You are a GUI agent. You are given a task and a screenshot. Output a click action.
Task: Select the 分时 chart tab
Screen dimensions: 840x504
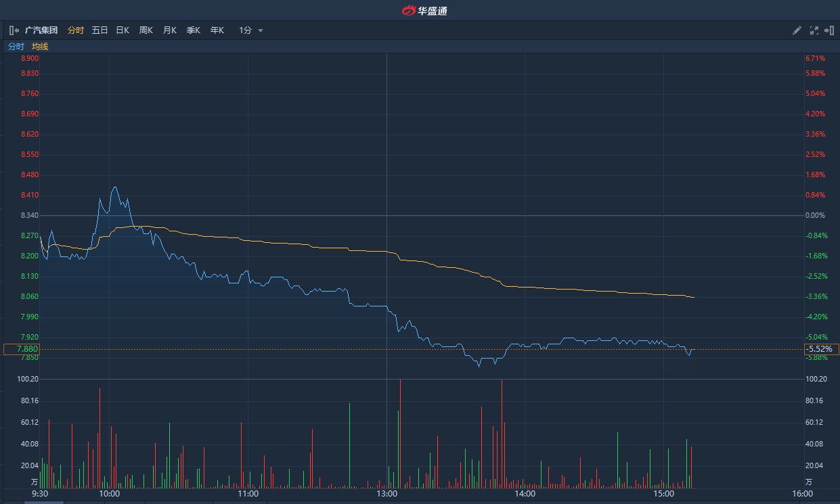click(76, 30)
